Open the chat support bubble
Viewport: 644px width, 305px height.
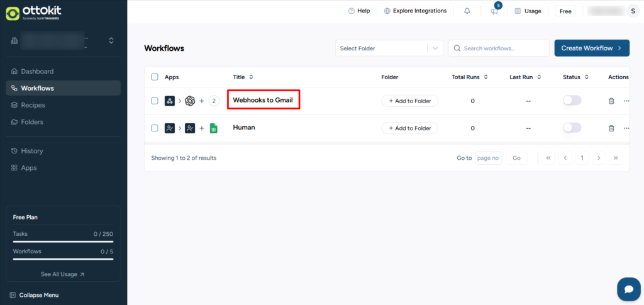(628, 289)
